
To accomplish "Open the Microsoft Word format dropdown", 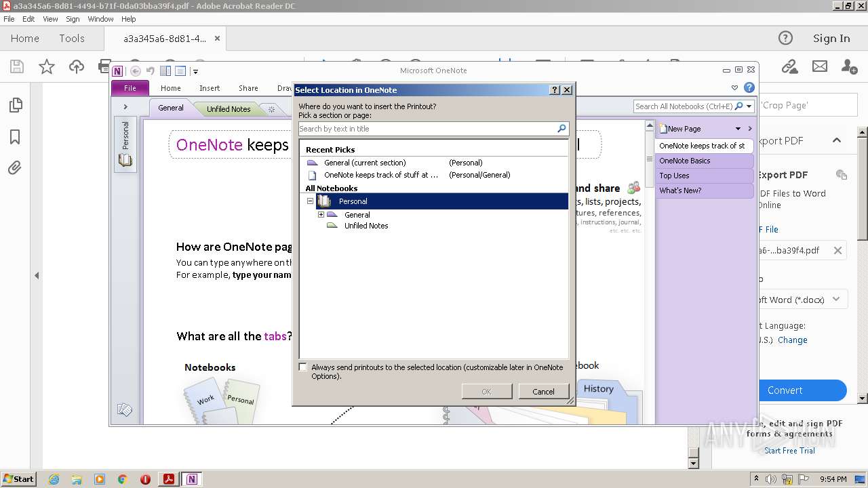I will (837, 299).
